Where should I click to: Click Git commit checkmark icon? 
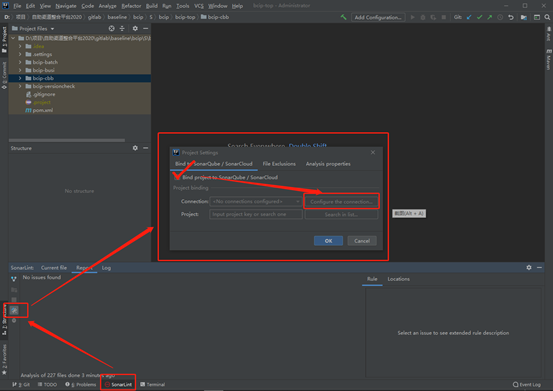point(479,17)
